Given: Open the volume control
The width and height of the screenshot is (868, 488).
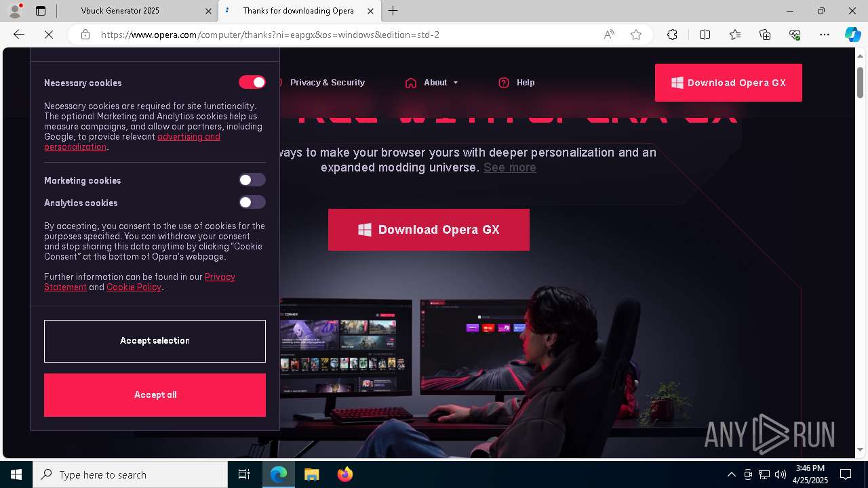Looking at the screenshot, I should point(781,474).
